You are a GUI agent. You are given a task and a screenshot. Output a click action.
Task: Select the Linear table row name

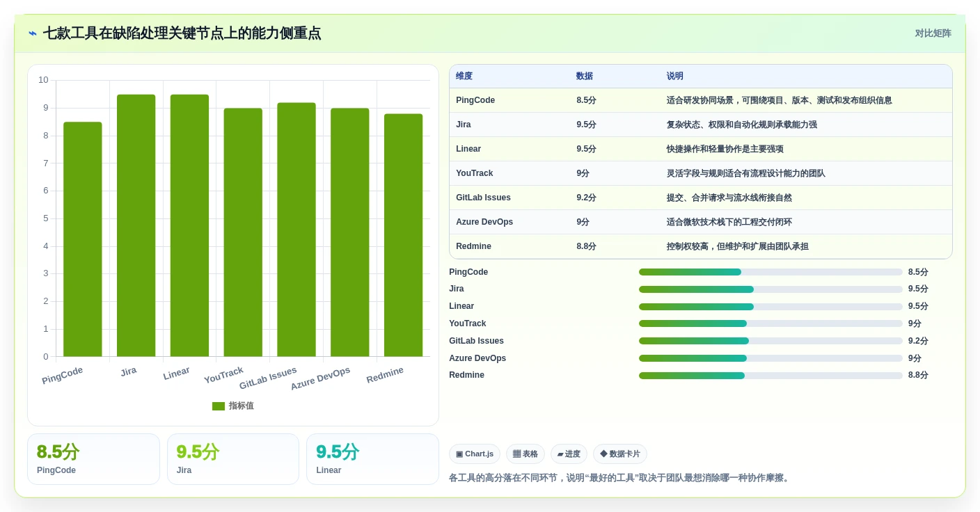pos(468,149)
